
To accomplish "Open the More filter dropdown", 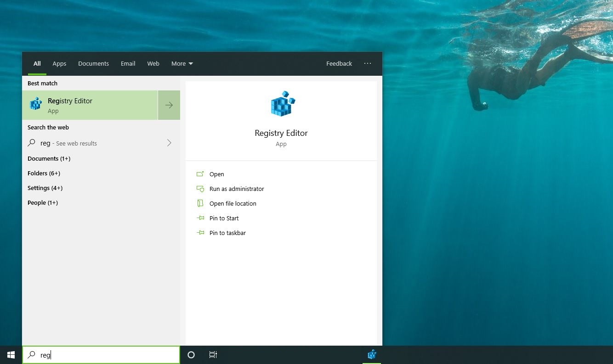I will click(182, 63).
